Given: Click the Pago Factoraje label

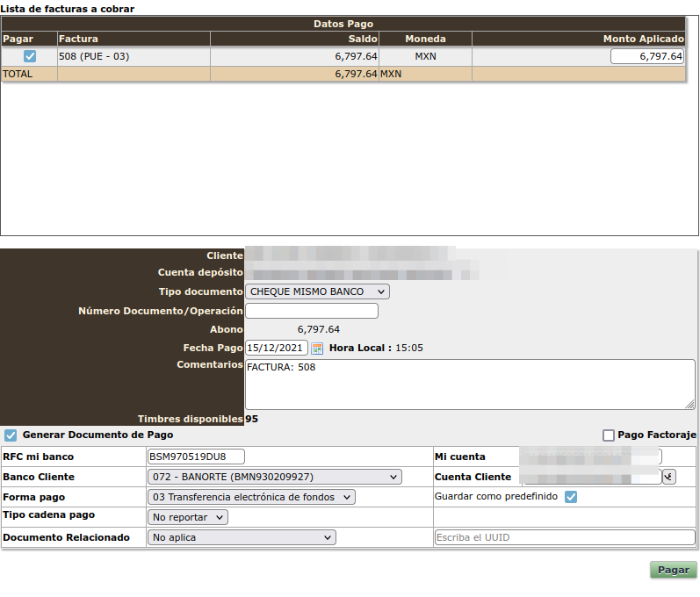Looking at the screenshot, I should 657,435.
